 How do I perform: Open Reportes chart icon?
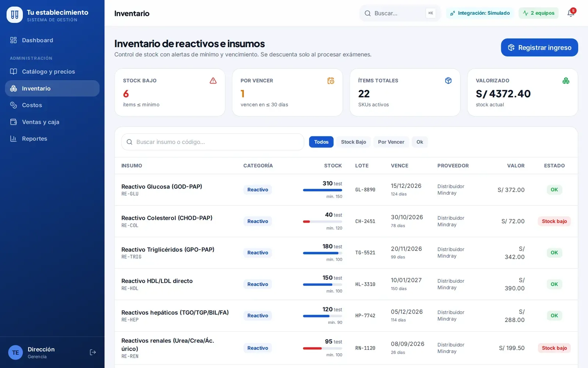(x=14, y=139)
